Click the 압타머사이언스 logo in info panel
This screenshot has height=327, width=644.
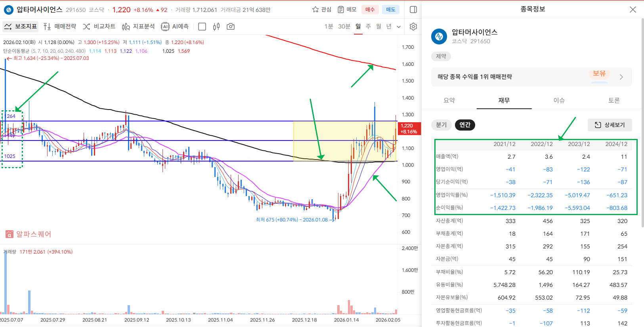click(439, 37)
